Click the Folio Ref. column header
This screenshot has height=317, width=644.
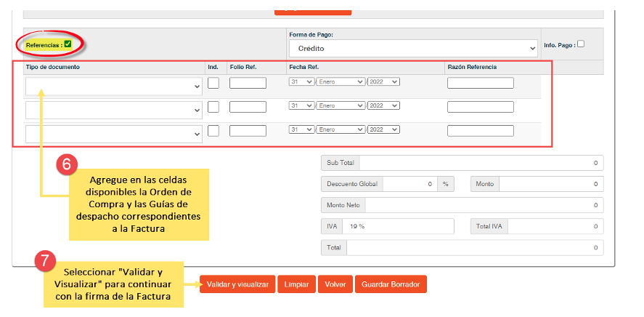click(243, 67)
